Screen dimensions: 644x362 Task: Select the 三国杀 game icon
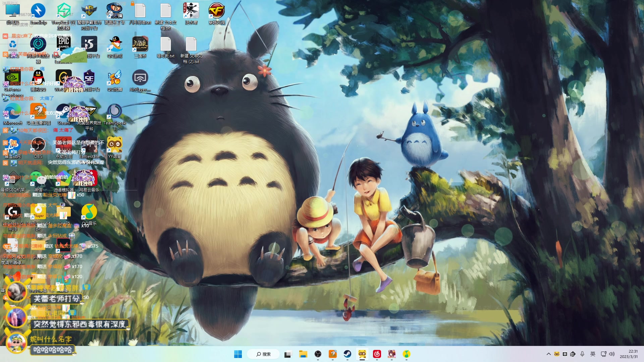[x=140, y=47]
